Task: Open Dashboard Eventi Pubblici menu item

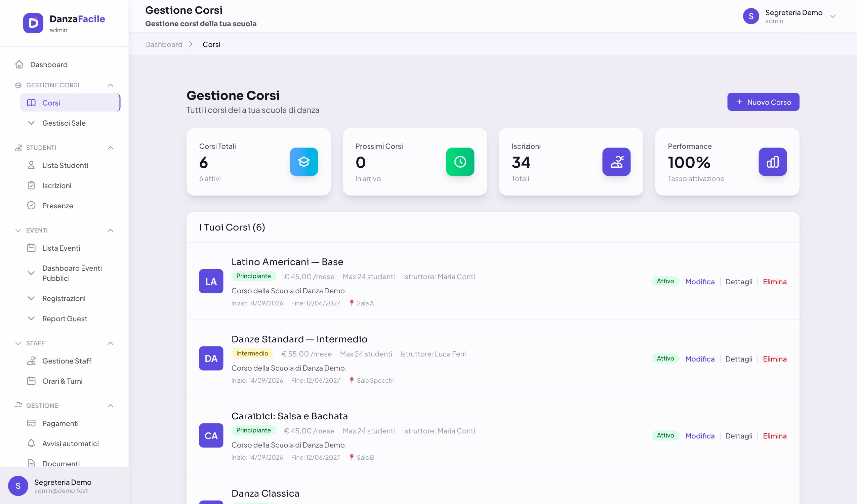Action: pos(70,273)
